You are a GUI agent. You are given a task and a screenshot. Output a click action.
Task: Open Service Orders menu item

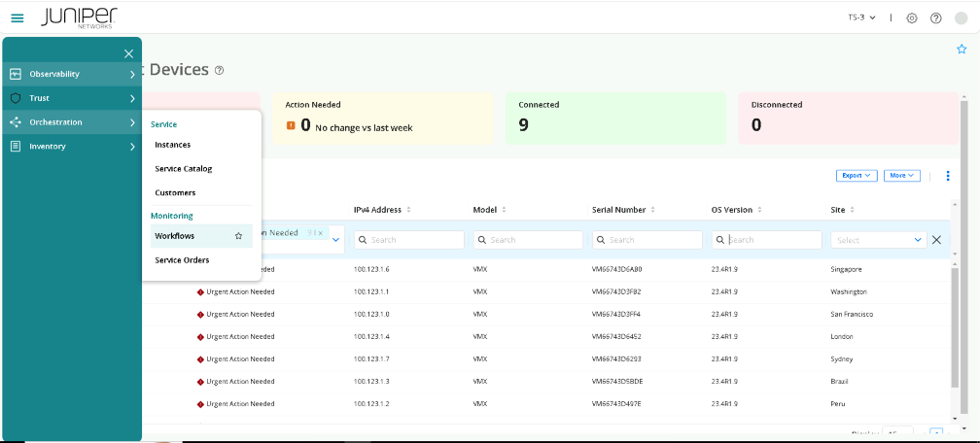pos(182,260)
